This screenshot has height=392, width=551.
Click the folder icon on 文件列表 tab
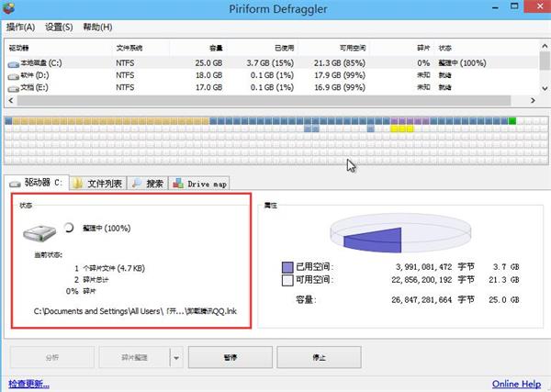click(78, 184)
